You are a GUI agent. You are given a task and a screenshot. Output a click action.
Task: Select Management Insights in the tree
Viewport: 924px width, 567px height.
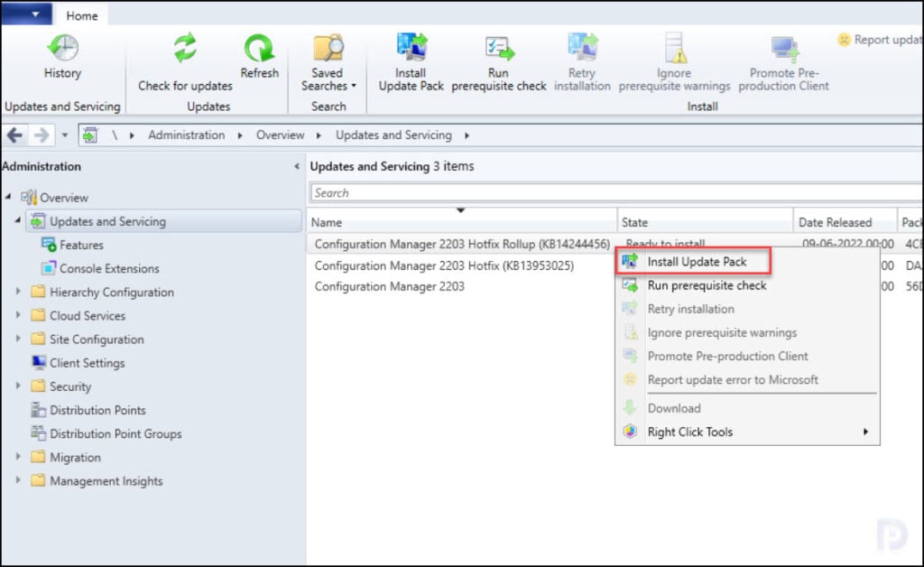[106, 480]
